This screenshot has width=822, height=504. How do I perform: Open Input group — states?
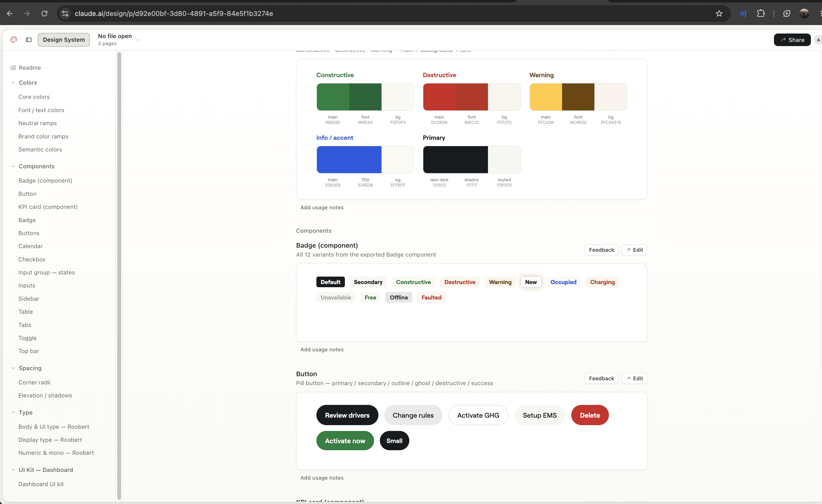click(x=47, y=272)
